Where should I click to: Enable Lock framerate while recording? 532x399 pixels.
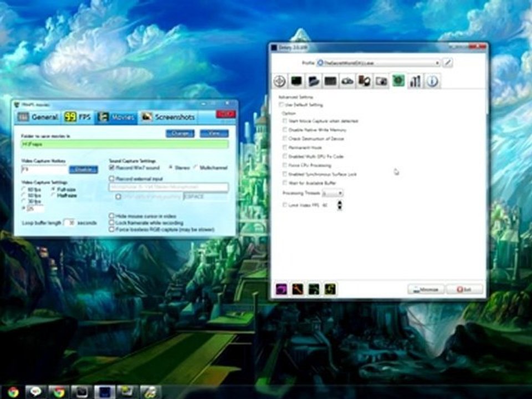click(x=111, y=223)
